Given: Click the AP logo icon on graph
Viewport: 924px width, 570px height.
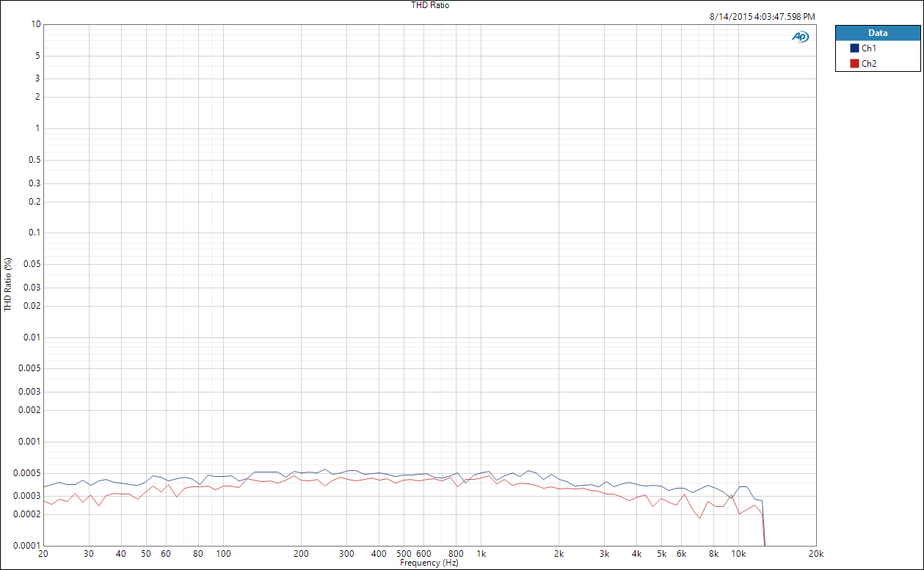Looking at the screenshot, I should click(x=799, y=37).
